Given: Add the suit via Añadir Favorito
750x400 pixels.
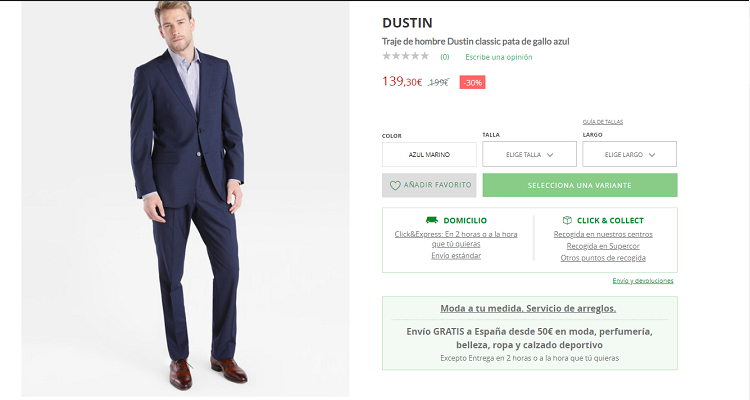Looking at the screenshot, I should 430,186.
